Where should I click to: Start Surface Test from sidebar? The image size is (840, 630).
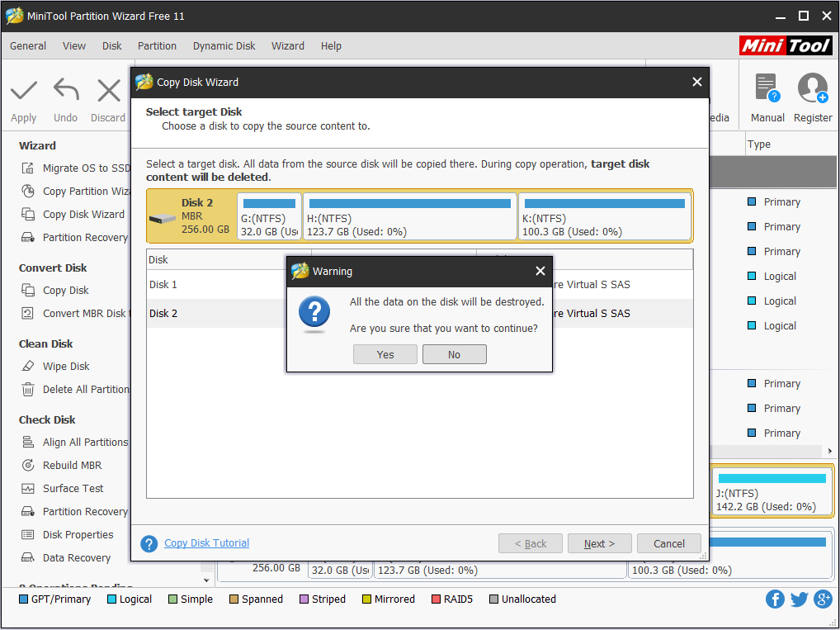click(x=63, y=489)
